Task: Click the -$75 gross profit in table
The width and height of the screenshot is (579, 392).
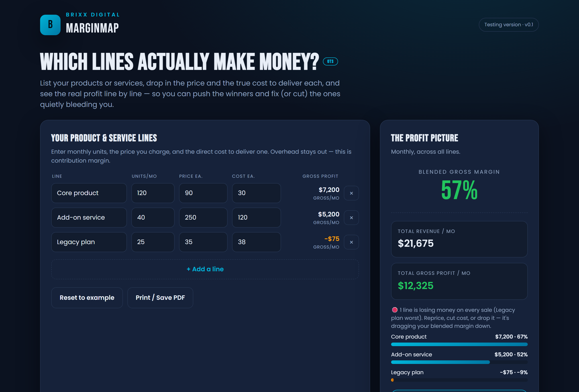Action: pyautogui.click(x=332, y=239)
